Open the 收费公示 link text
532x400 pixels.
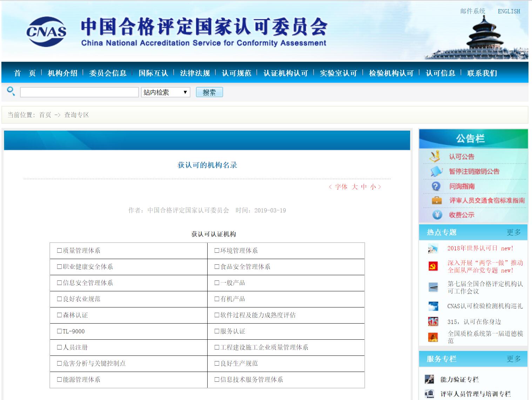462,215
